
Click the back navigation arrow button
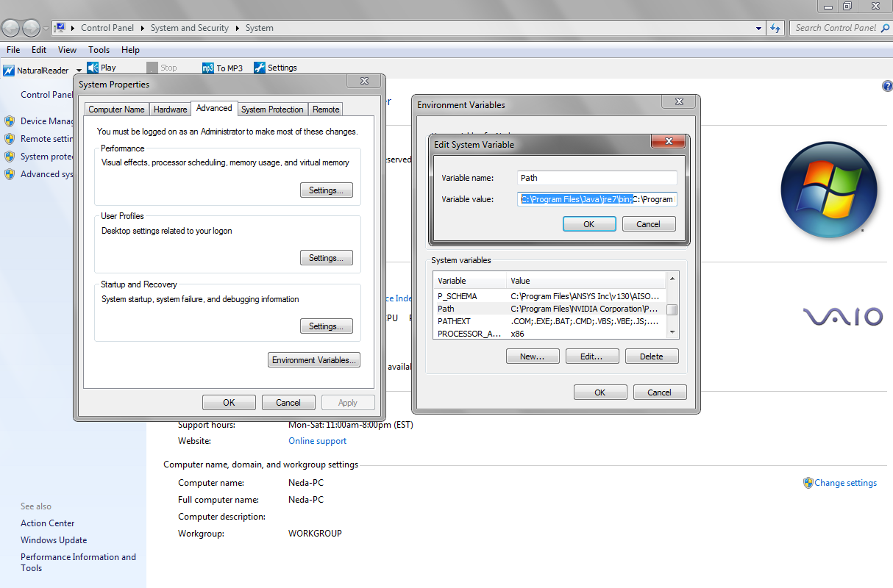11,28
